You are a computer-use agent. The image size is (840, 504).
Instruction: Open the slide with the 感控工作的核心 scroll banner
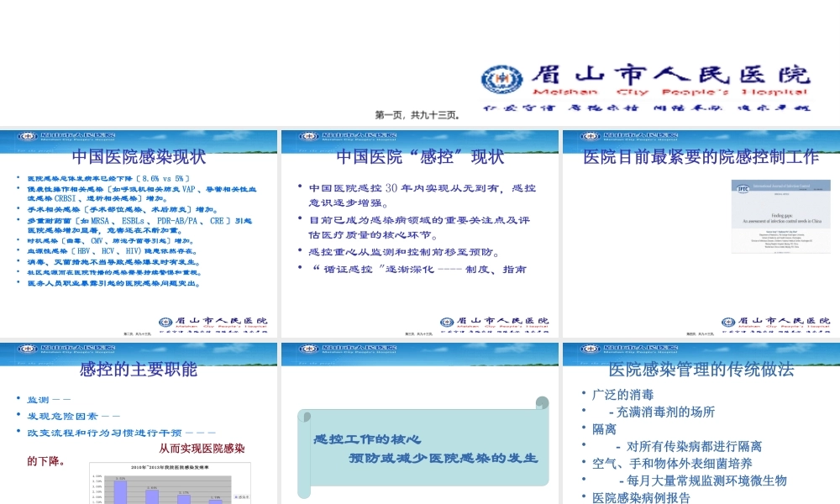pos(419,423)
